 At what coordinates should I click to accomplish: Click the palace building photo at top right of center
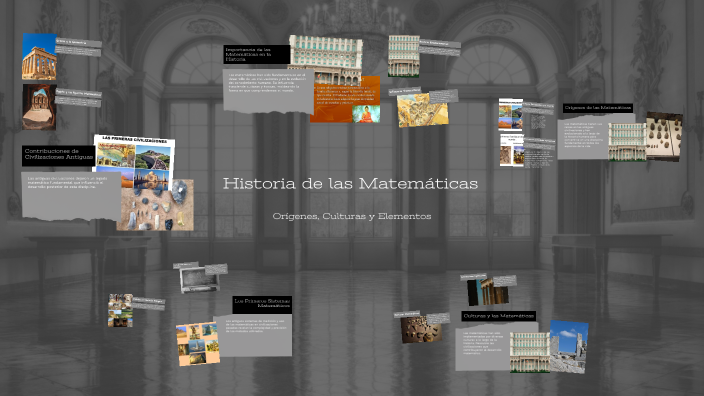pyautogui.click(x=404, y=56)
